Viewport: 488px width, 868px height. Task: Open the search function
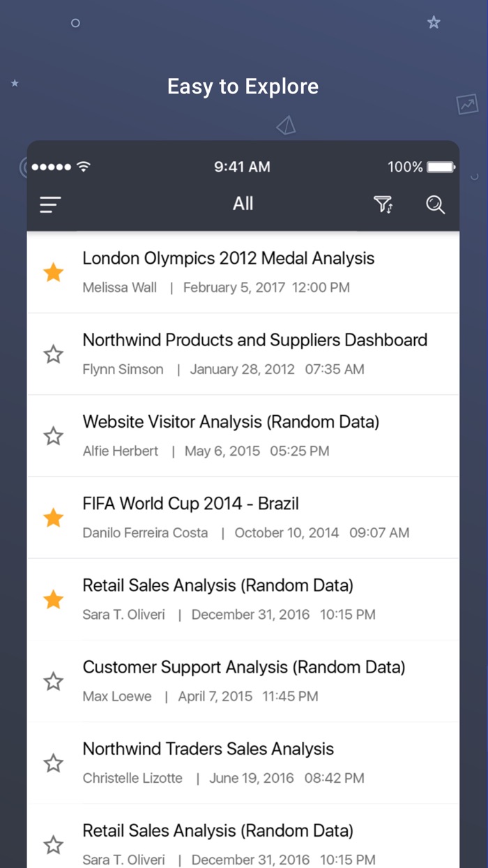click(435, 205)
